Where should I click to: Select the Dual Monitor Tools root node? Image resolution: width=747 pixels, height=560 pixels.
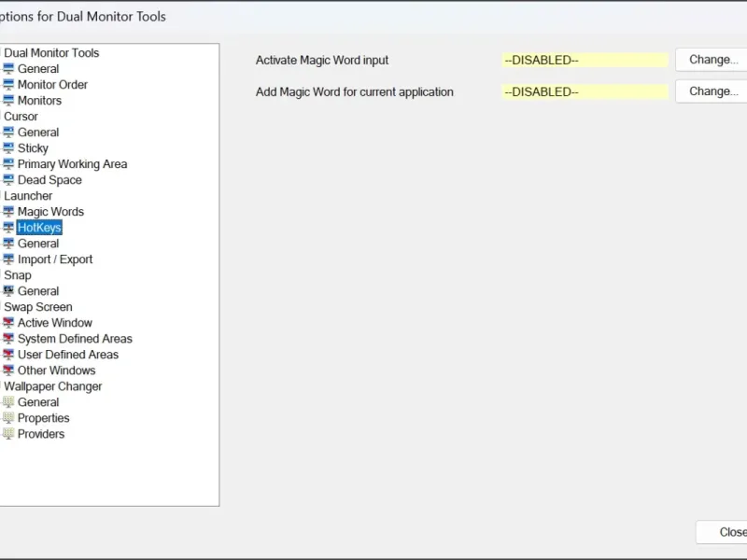tap(51, 53)
